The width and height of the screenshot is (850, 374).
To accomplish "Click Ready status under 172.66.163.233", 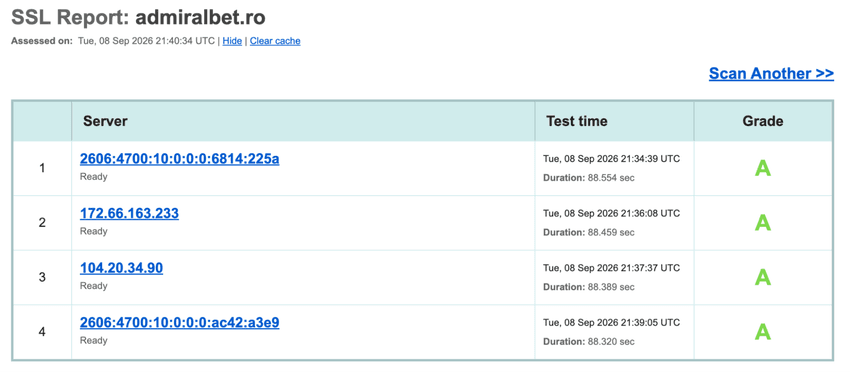I will tap(94, 231).
